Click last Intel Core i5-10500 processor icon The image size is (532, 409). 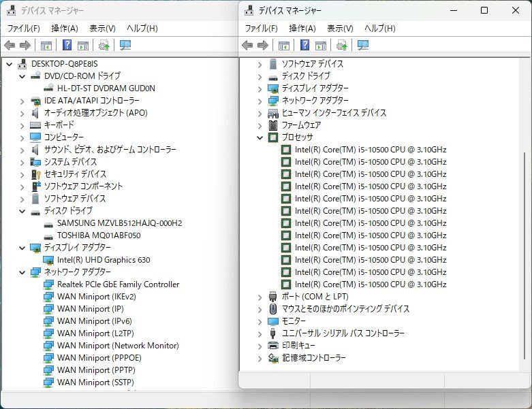coord(286,284)
